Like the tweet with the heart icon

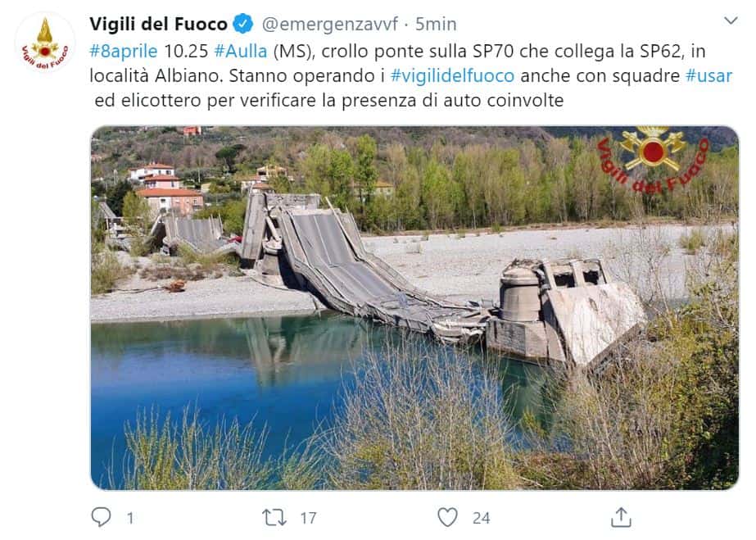447,517
